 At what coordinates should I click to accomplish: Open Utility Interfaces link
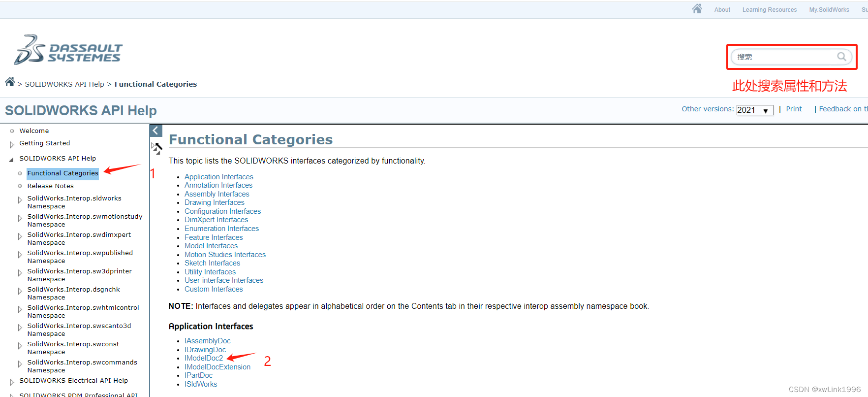click(210, 272)
